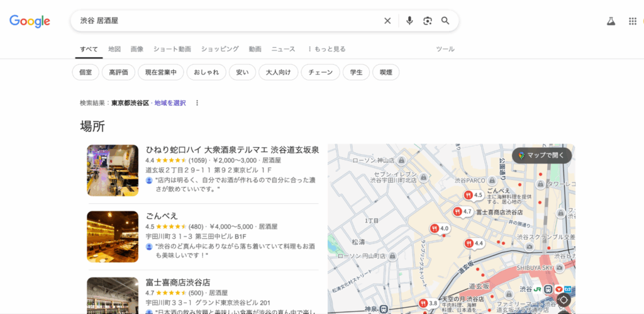Open the ニュース tab

284,49
